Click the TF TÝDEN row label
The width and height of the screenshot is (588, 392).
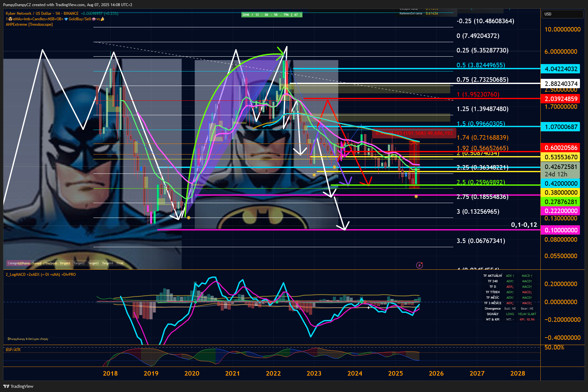[x=492, y=292]
